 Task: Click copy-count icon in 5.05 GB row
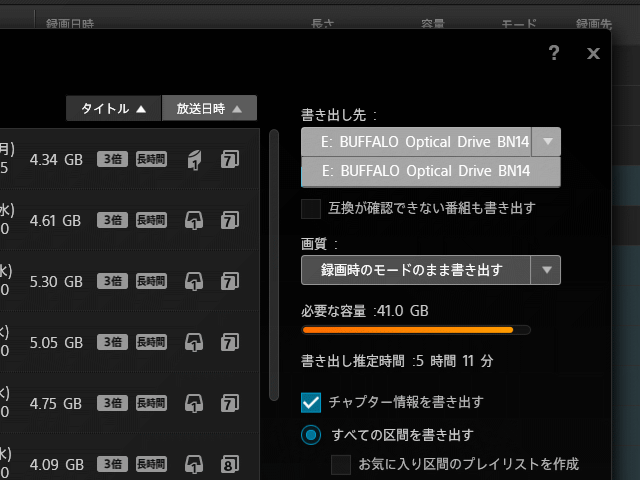point(194,342)
